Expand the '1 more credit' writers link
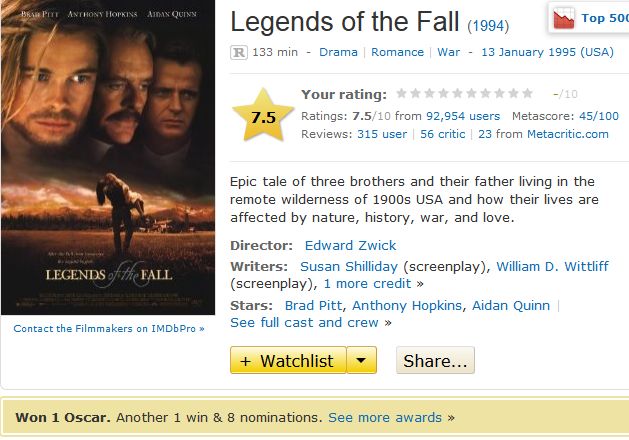Screen dimensions: 629x440 (x=368, y=283)
